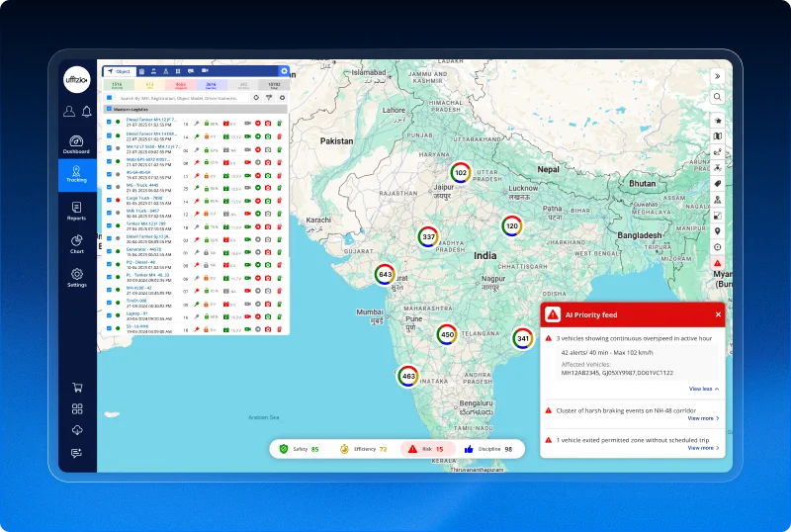Screen dimensions: 791x532
Task: Open panel settings gear icon
Action: pos(284,71)
